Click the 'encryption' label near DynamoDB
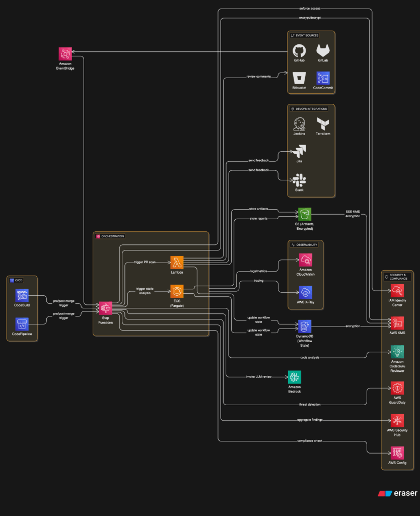The height and width of the screenshot is (516, 420). [353, 326]
